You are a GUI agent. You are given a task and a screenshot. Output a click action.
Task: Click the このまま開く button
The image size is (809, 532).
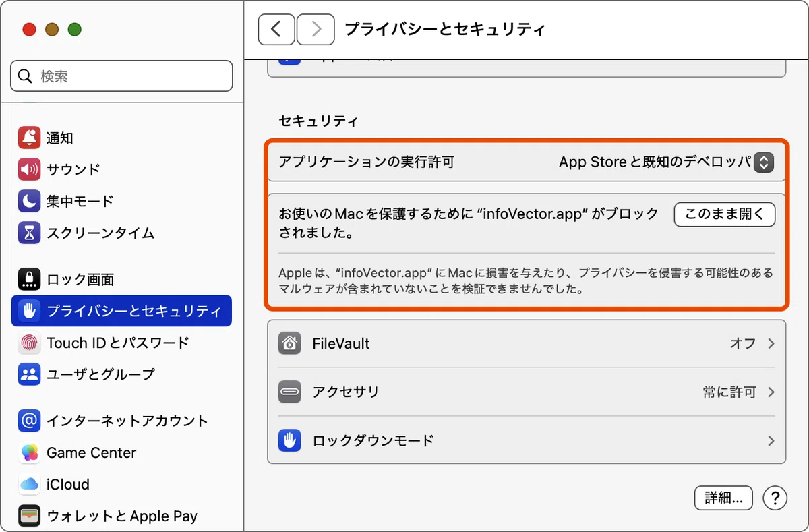pos(725,214)
